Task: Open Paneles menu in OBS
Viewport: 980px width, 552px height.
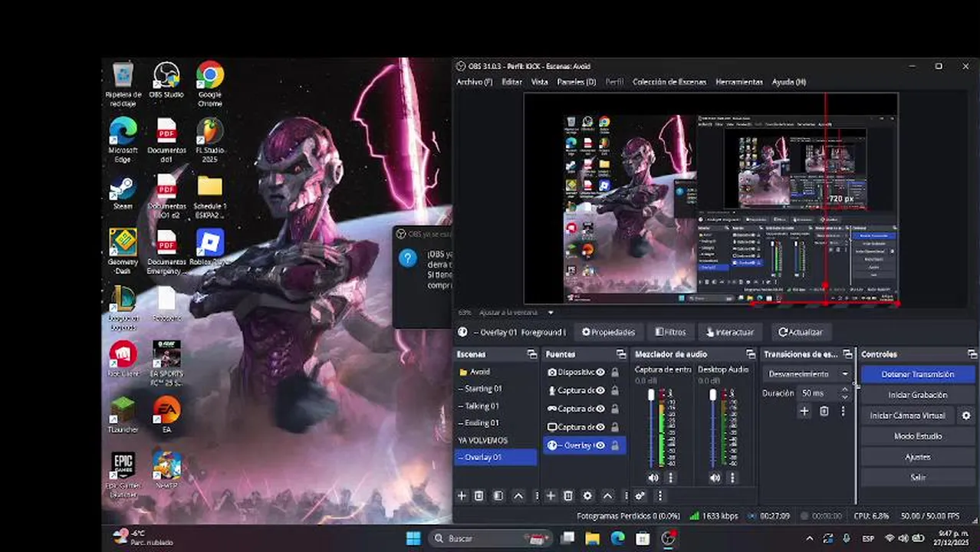Action: point(576,82)
